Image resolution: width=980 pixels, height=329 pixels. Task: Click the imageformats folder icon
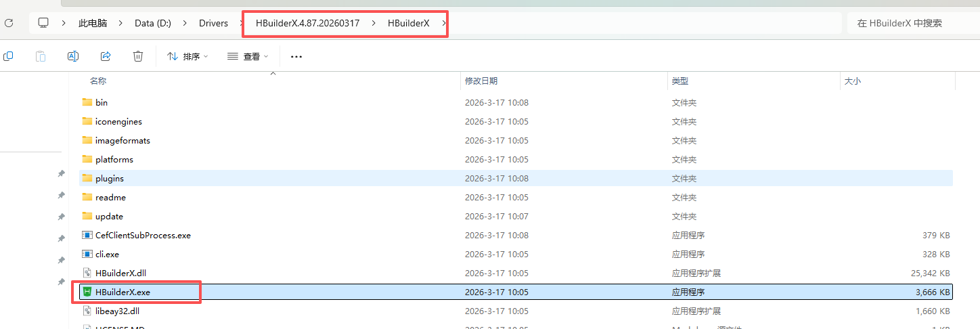[x=87, y=140]
